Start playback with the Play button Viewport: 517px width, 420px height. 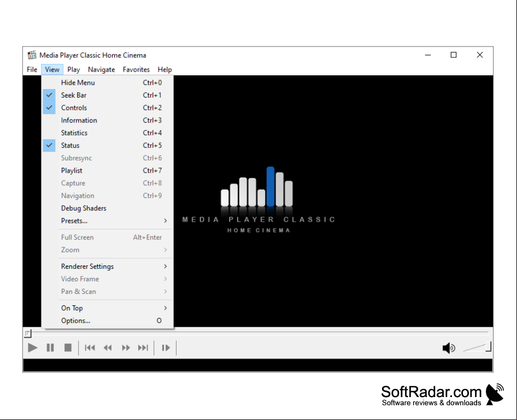(x=32, y=347)
